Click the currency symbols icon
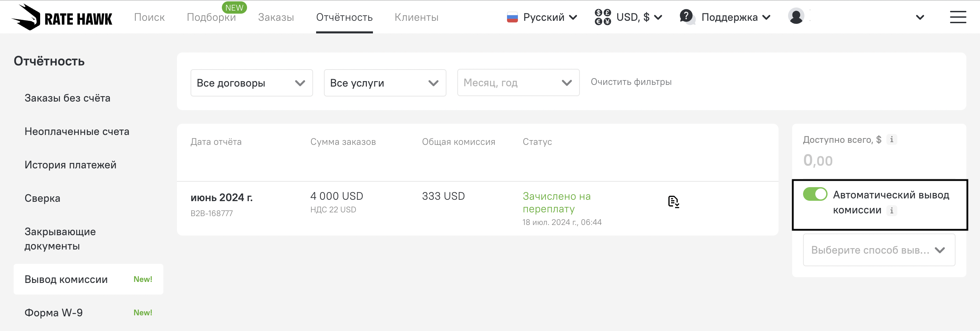980x331 pixels. [x=602, y=17]
